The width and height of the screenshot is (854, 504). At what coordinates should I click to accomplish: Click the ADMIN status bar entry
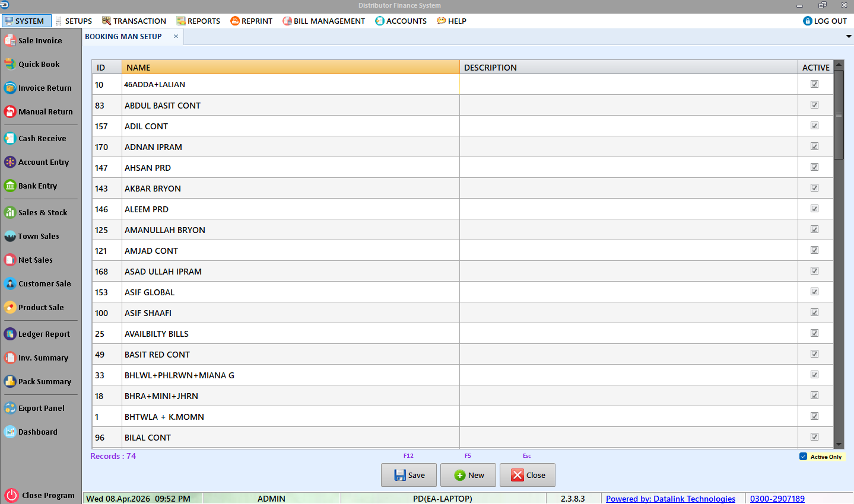[271, 499]
